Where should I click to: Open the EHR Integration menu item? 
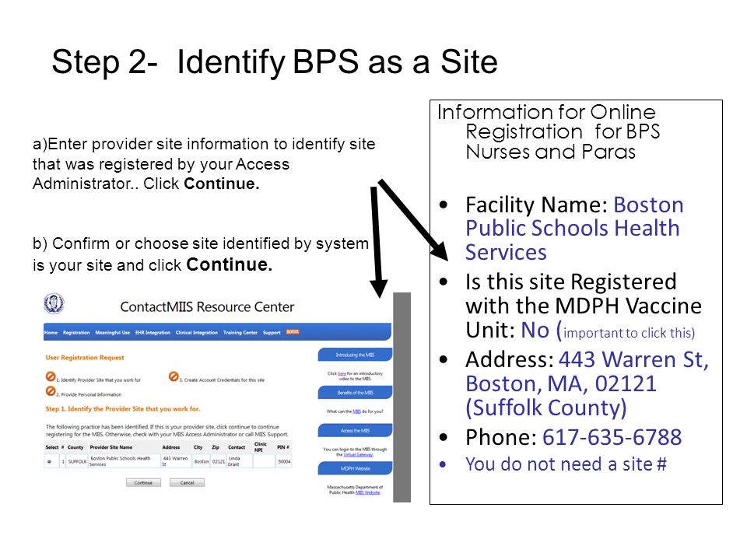point(153,332)
